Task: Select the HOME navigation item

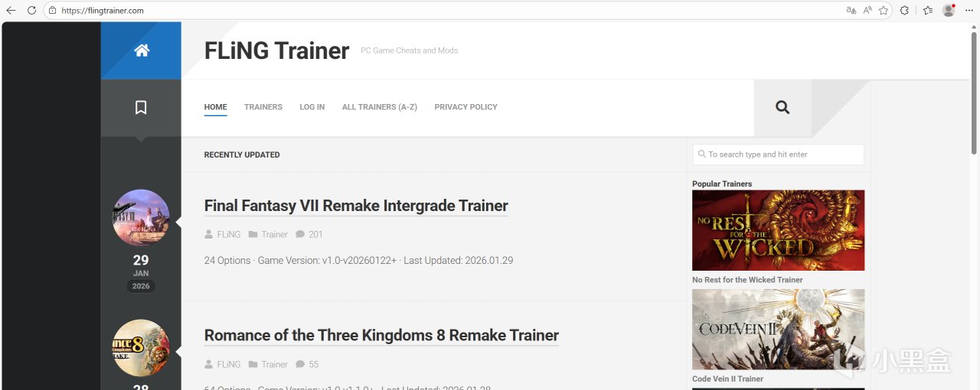Action: tap(215, 107)
